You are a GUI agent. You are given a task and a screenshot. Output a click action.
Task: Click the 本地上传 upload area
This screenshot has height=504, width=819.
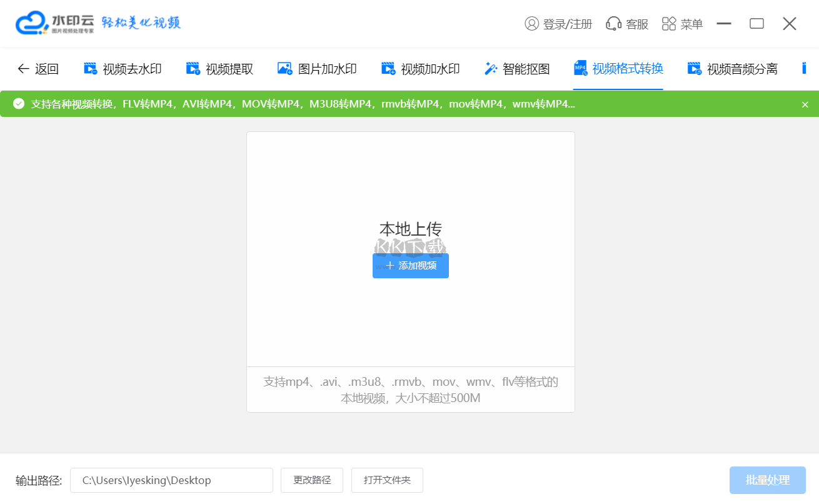pyautogui.click(x=410, y=229)
